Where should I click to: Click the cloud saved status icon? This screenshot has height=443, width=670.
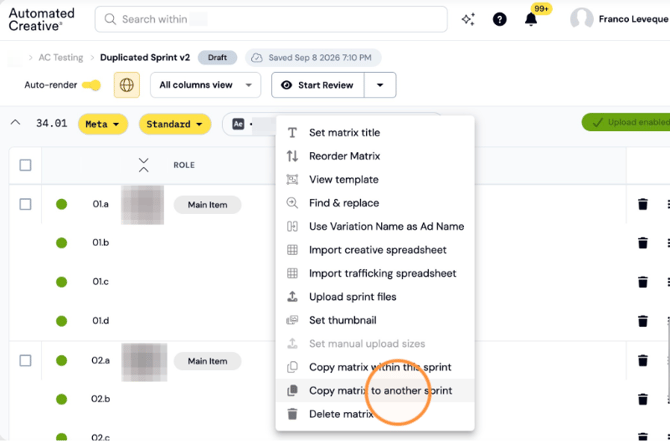(x=256, y=58)
